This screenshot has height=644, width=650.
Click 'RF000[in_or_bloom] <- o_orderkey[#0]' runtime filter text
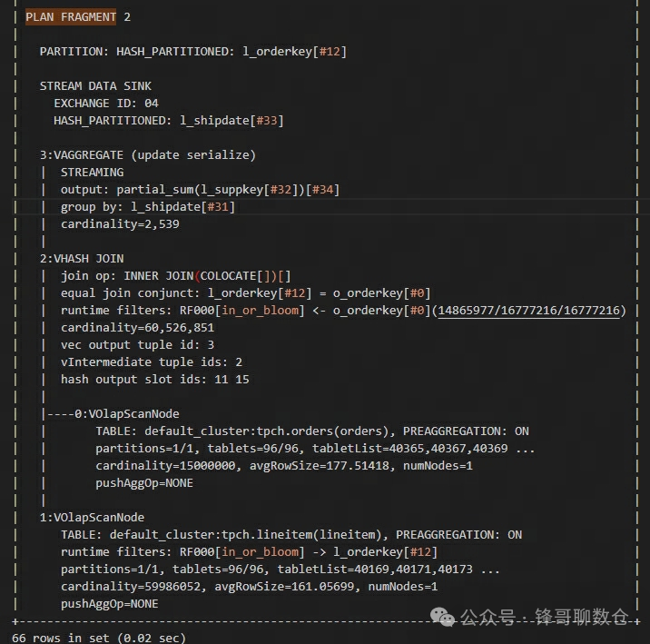pos(305,310)
